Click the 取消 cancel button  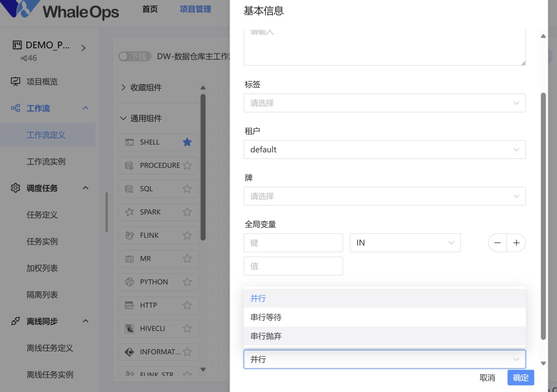tap(488, 378)
